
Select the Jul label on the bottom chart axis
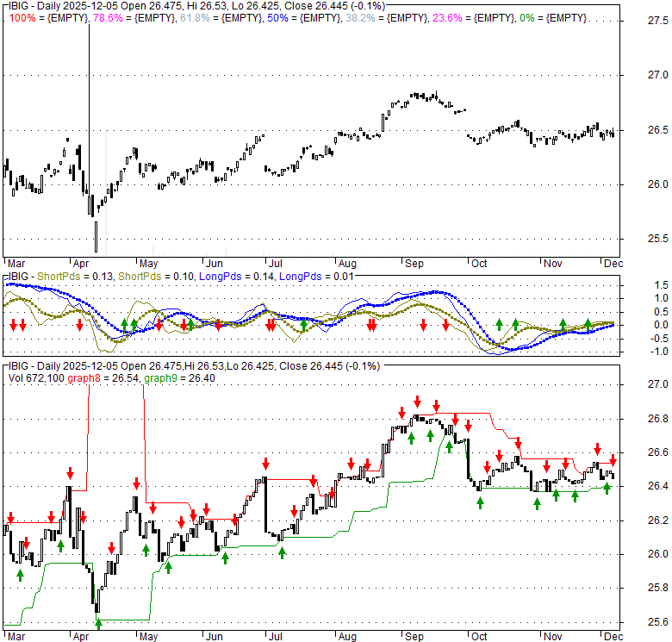pyautogui.click(x=276, y=637)
